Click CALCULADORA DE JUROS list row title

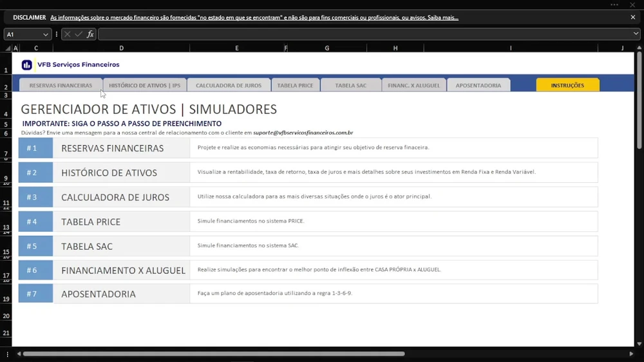(x=115, y=197)
